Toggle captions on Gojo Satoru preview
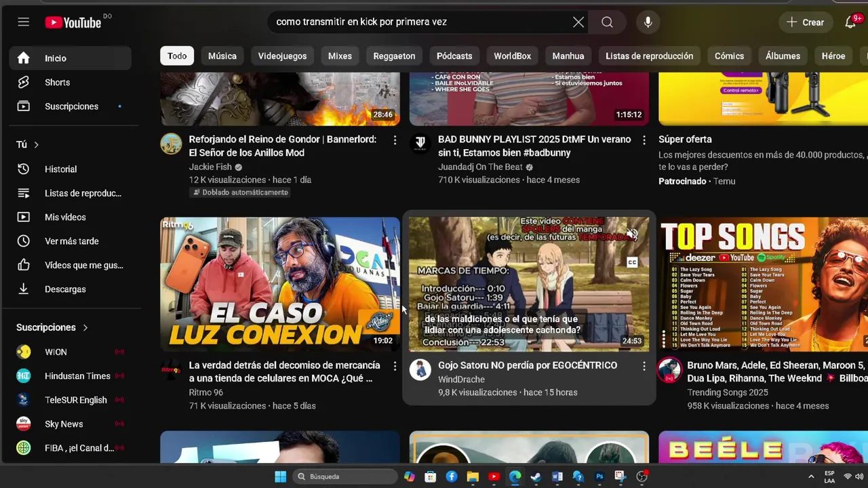868x488 pixels. (632, 262)
